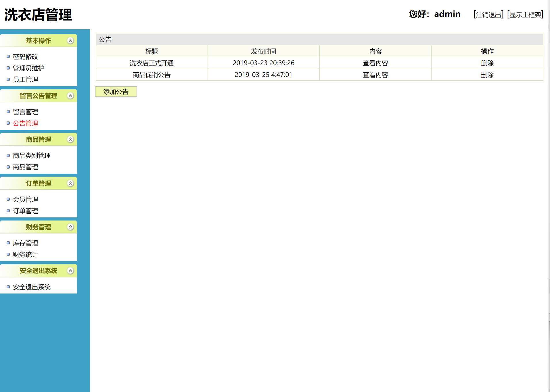Screen dimensions: 550x392
Task: Click the bullet icon beside 库存管理
Action: 8,243
